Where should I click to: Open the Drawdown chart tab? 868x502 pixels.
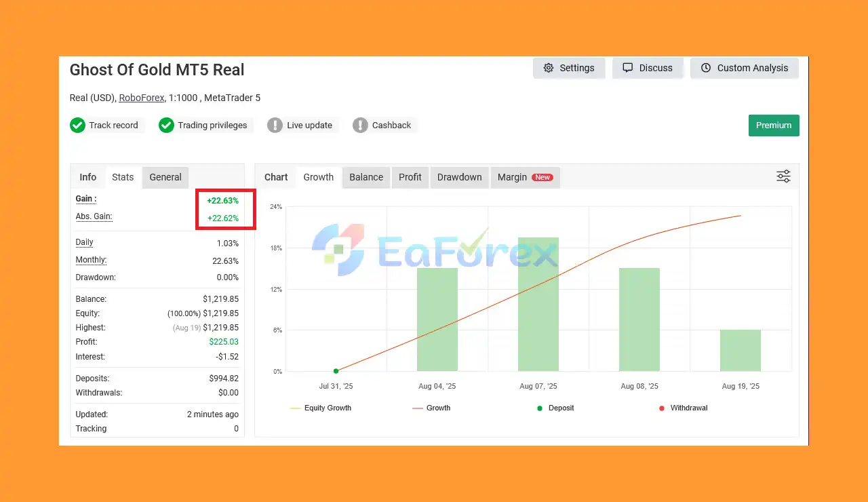(459, 177)
